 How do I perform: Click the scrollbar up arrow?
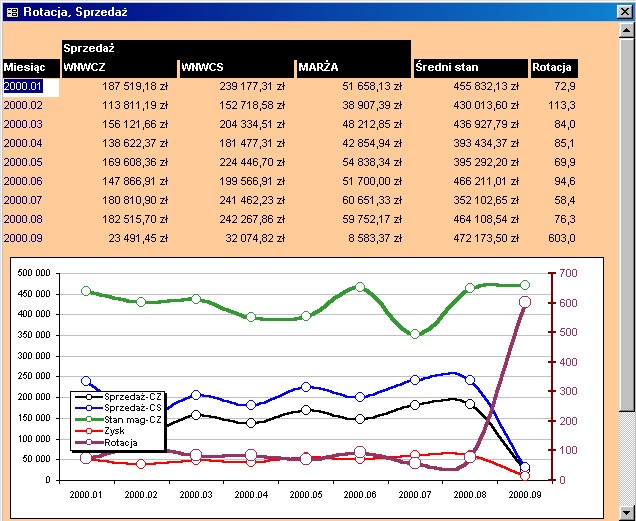pos(627,30)
